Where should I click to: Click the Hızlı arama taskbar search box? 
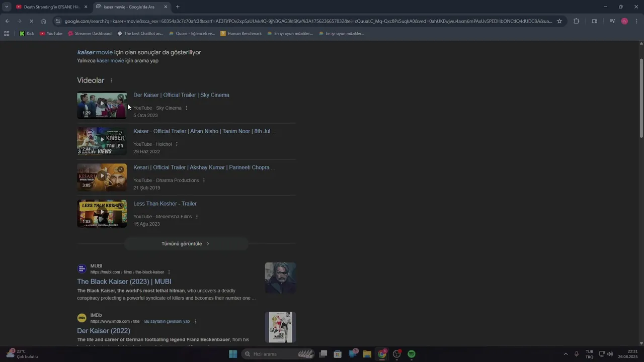pyautogui.click(x=279, y=354)
